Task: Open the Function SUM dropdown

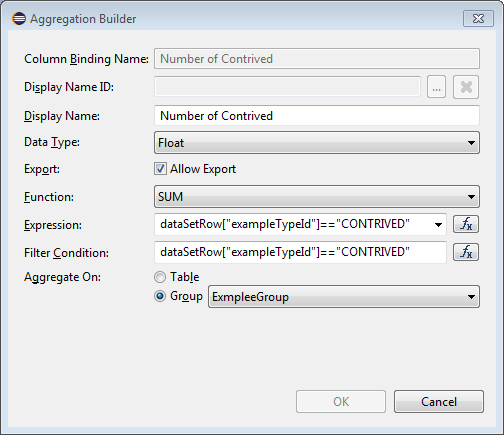Action: coord(317,197)
